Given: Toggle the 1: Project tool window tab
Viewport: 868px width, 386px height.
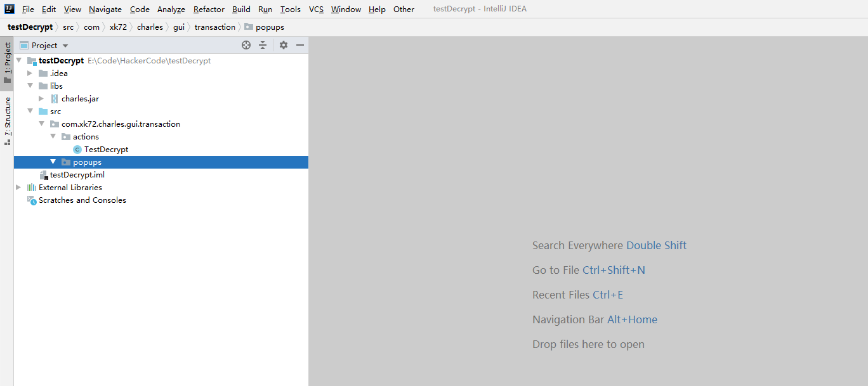Looking at the screenshot, I should point(7,62).
